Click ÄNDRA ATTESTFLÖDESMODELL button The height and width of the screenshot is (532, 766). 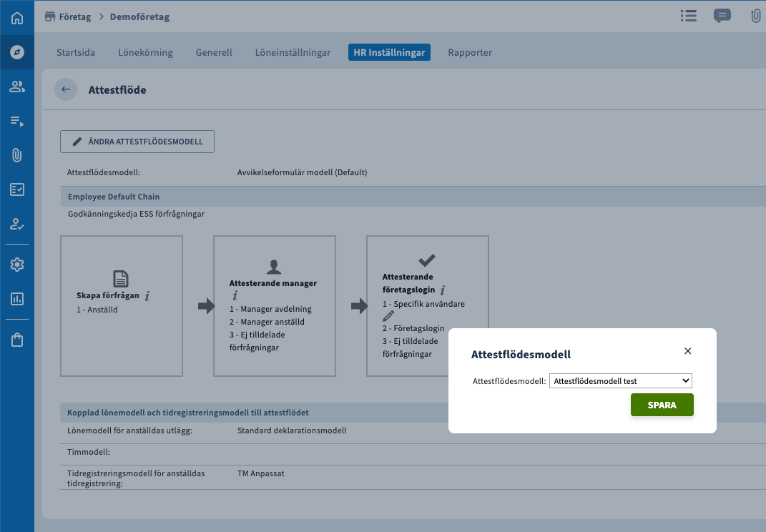[137, 142]
